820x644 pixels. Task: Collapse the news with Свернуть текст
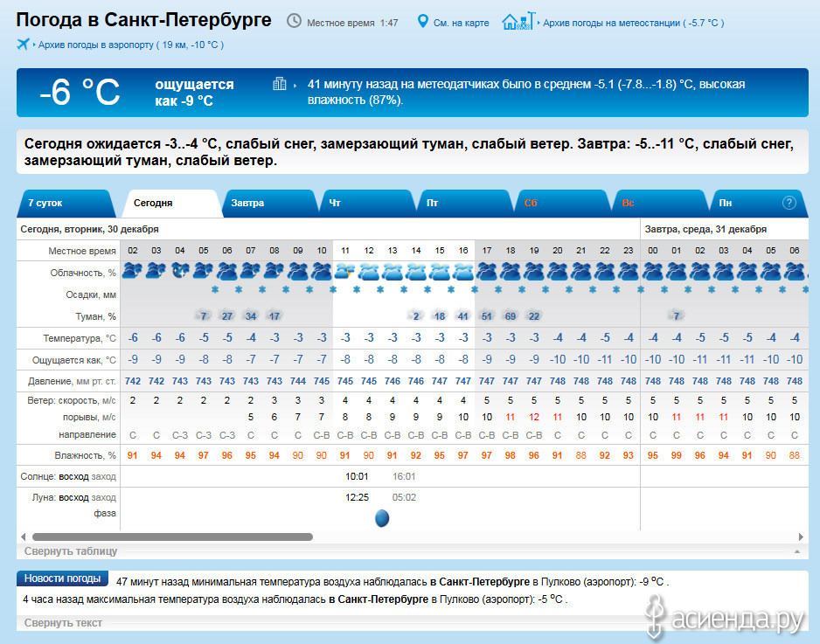pyautogui.click(x=63, y=623)
